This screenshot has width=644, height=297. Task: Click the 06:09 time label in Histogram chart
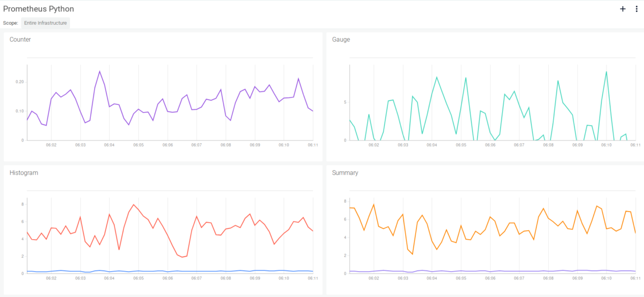255,278
